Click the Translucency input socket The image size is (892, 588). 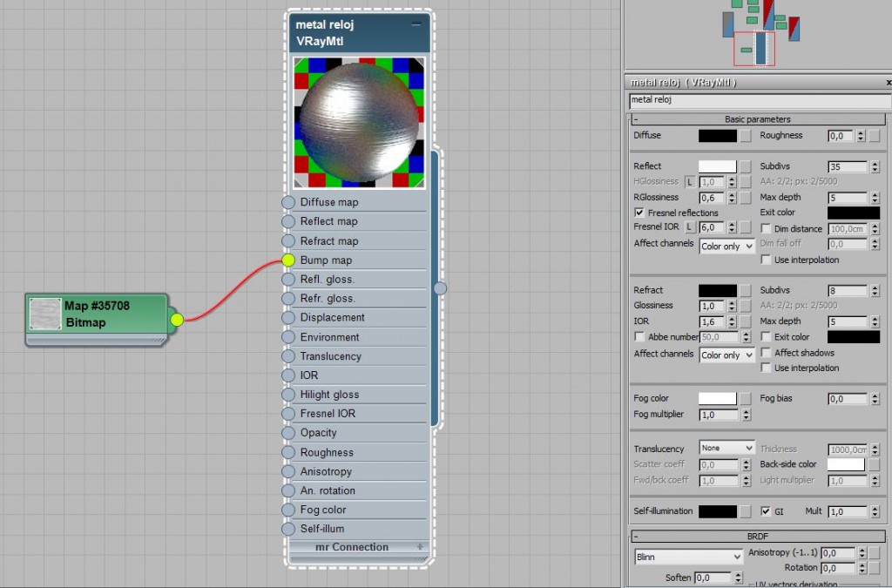(288, 356)
